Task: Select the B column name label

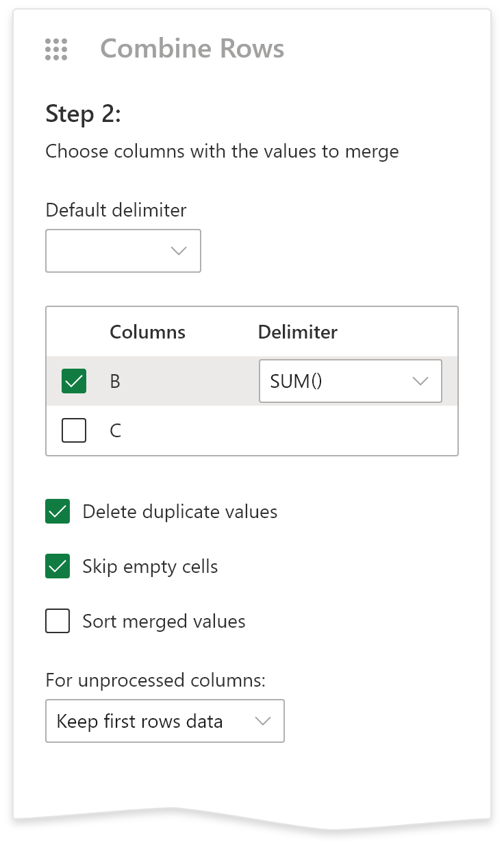Action: pos(115,381)
